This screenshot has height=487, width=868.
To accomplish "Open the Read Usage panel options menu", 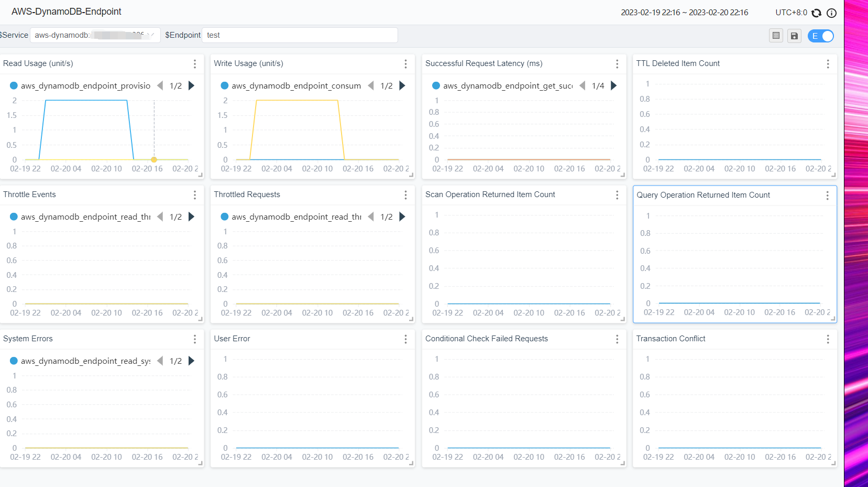I will point(195,64).
